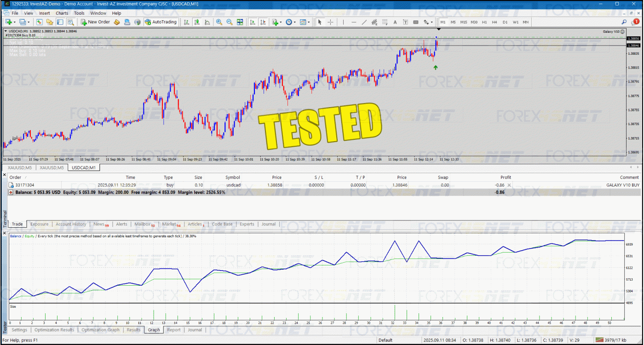
Task: Open the tester Report tab
Action: pos(174,330)
